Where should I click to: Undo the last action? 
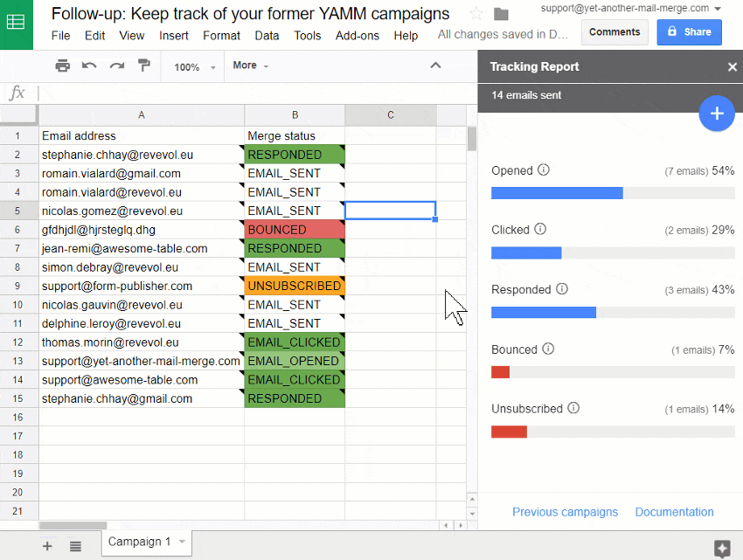89,66
